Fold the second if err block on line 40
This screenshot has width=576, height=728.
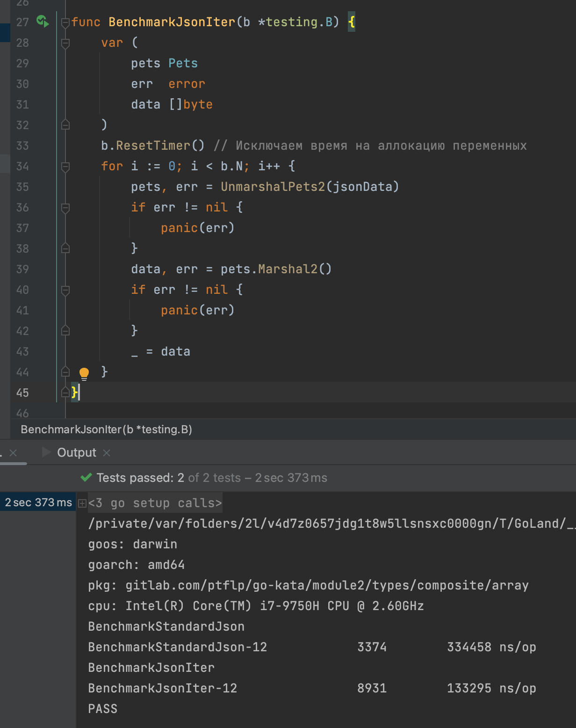pos(65,290)
